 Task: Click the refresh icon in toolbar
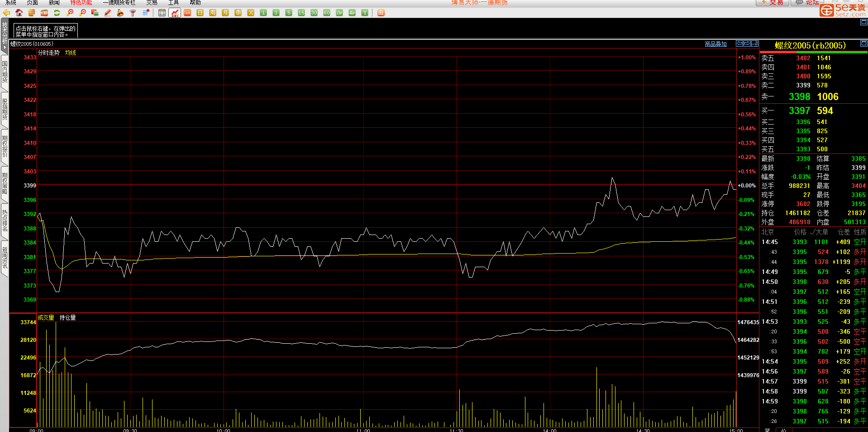pos(57,13)
